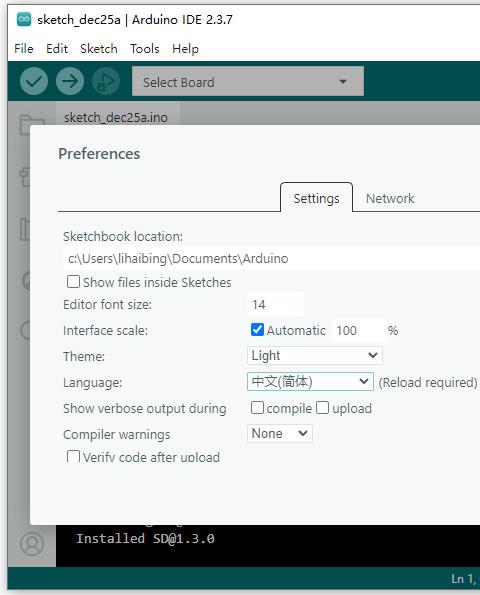
Task: Click the Sketchbook location path field
Action: (271, 258)
